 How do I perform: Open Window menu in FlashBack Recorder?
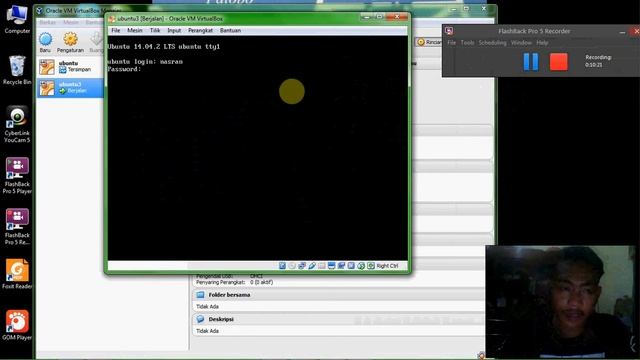tap(521, 42)
